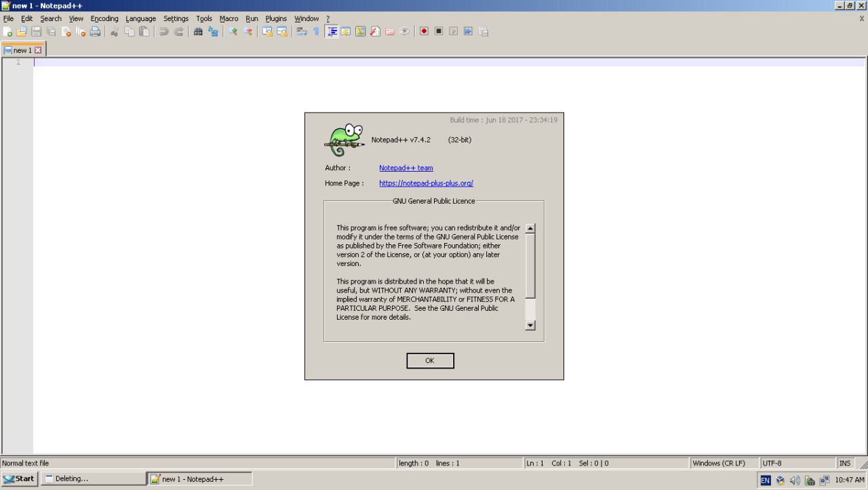Image resolution: width=868 pixels, height=490 pixels.
Task: Click the Save toolbar icon
Action: coord(37,31)
